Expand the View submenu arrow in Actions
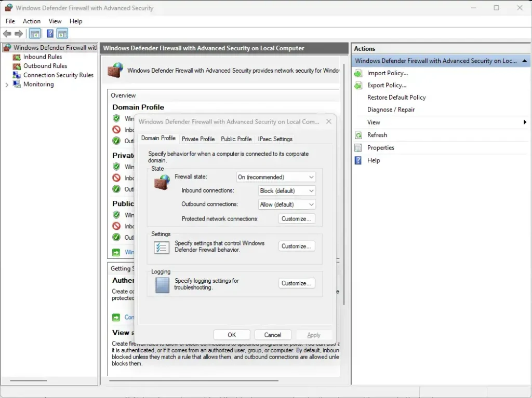532x398 pixels. 525,122
